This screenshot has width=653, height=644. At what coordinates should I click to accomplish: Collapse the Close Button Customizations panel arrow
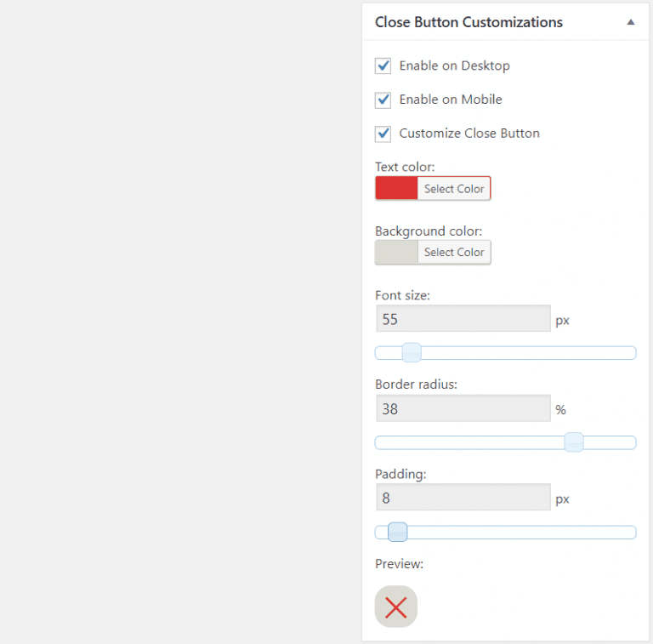click(630, 23)
